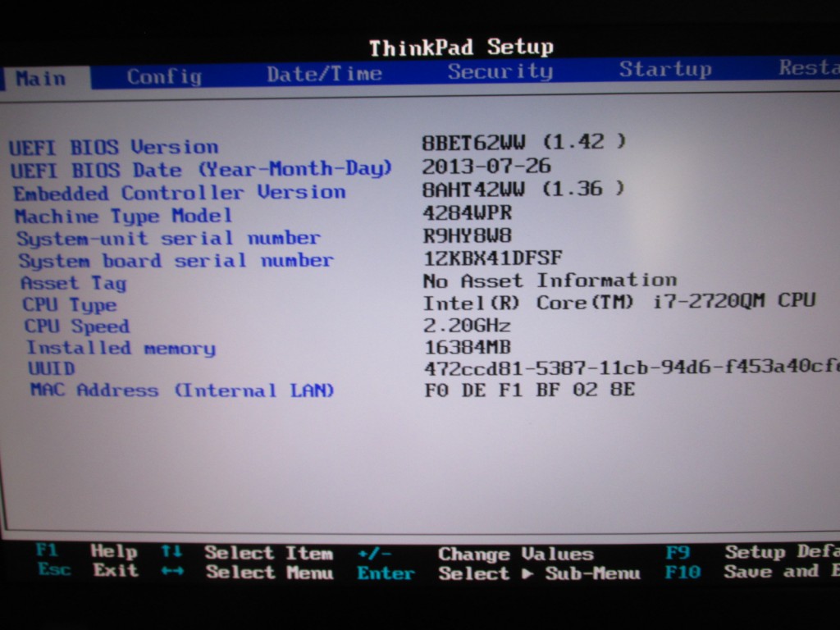Image resolution: width=840 pixels, height=630 pixels.
Task: Select the CPU Type label
Action: pos(69,305)
